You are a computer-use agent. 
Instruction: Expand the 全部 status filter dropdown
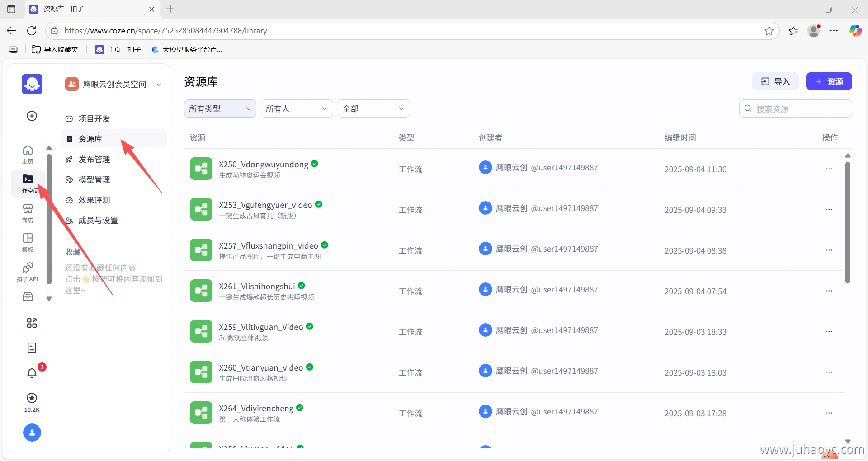pyautogui.click(x=373, y=108)
